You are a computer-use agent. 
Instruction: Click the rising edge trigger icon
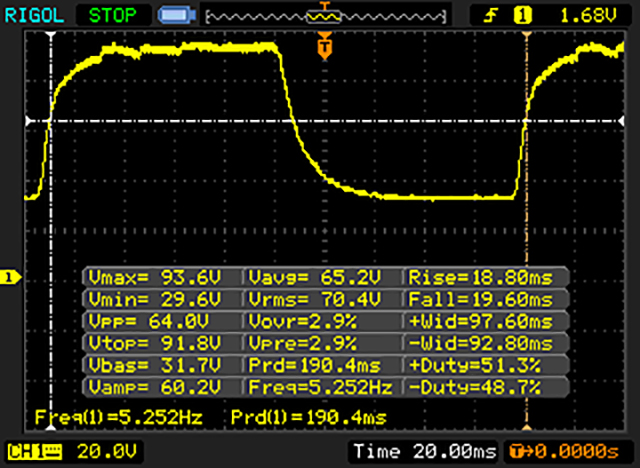[x=491, y=16]
